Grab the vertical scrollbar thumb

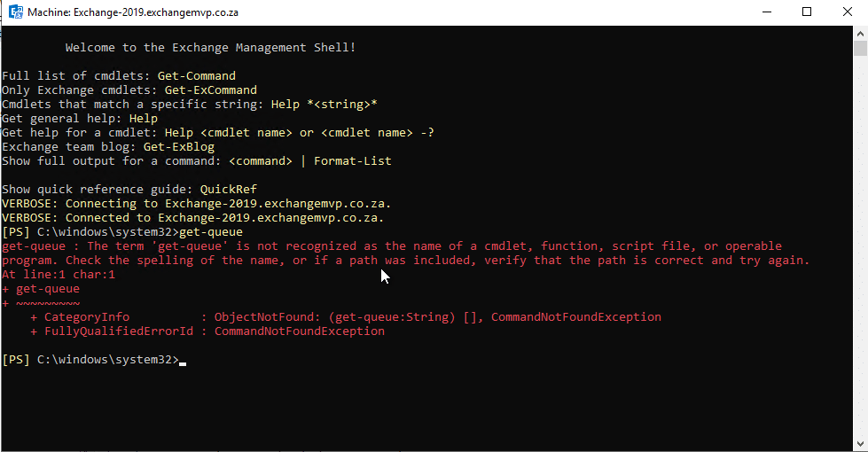860,48
